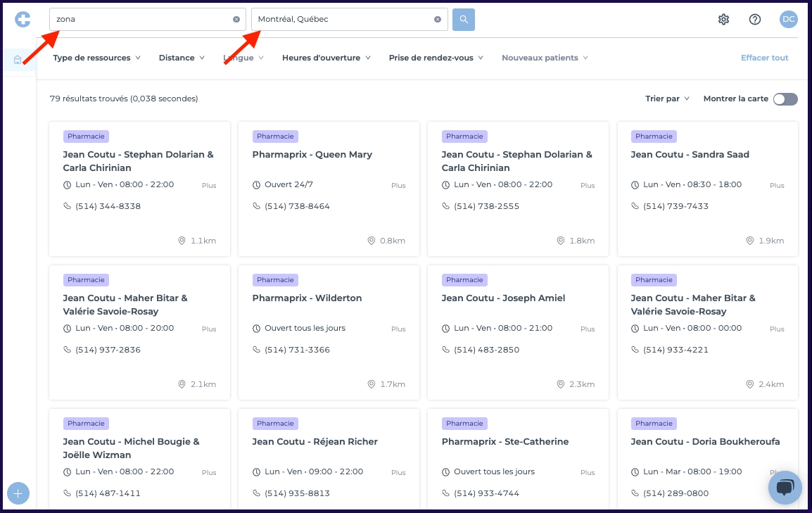Open the Pharmaprix - Wilderton result card
Image resolution: width=812 pixels, height=513 pixels.
307,298
